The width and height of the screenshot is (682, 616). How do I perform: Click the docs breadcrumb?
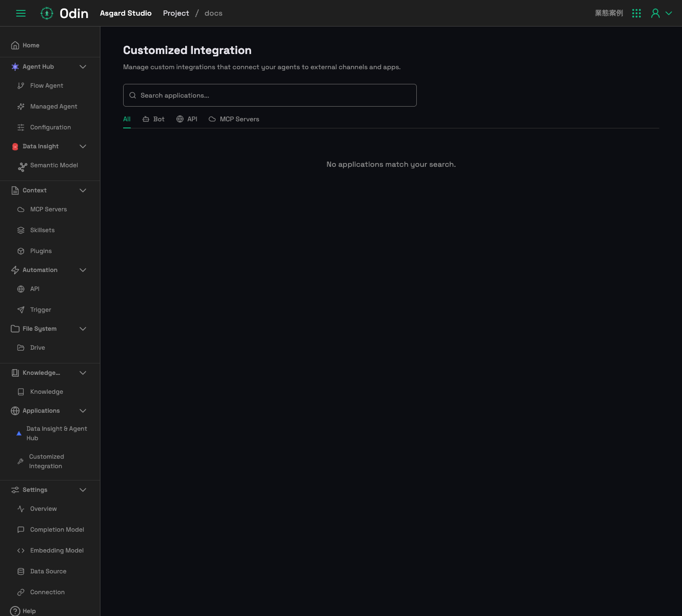click(214, 13)
